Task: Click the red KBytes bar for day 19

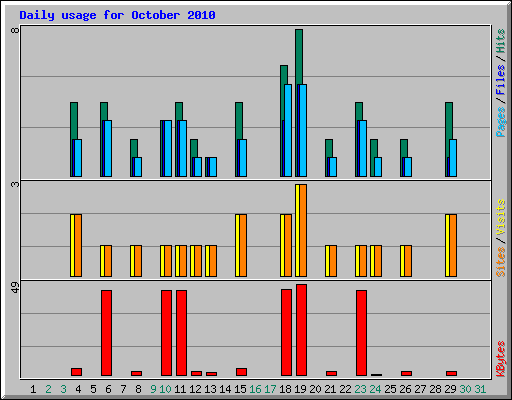Action: (302, 330)
